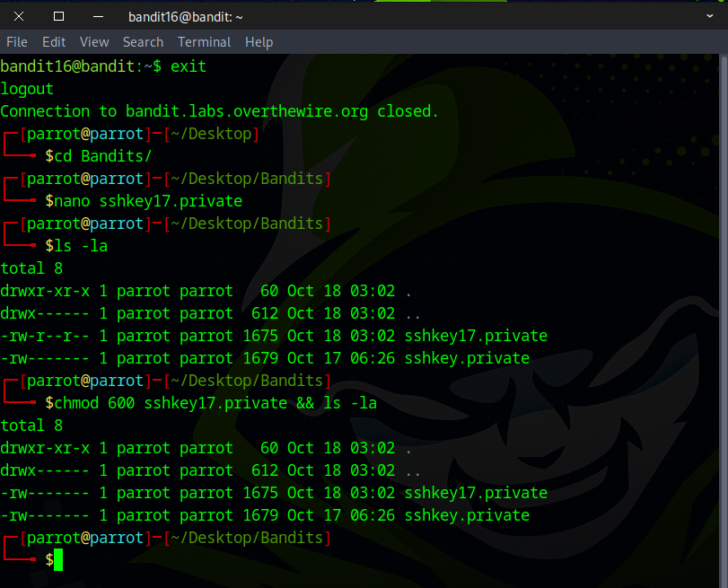Open the Search menu
This screenshot has height=588, width=728.
(x=143, y=42)
